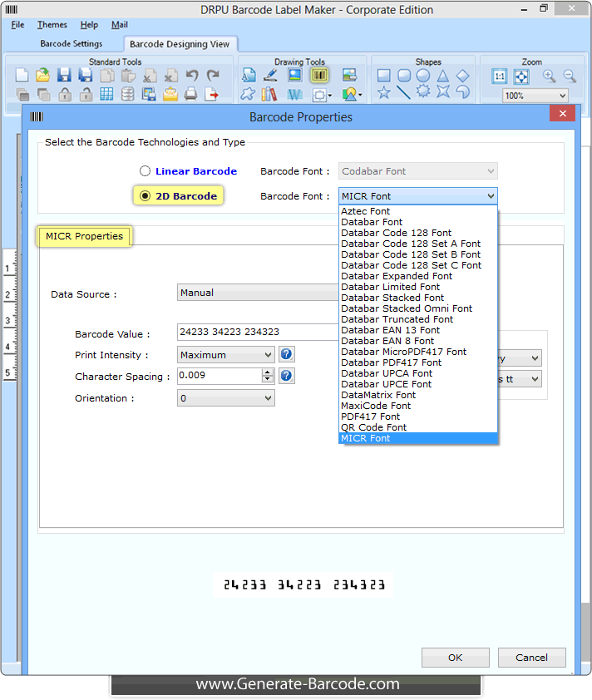This screenshot has width=592, height=700.
Task: Click Print Intensity help button
Action: [287, 354]
